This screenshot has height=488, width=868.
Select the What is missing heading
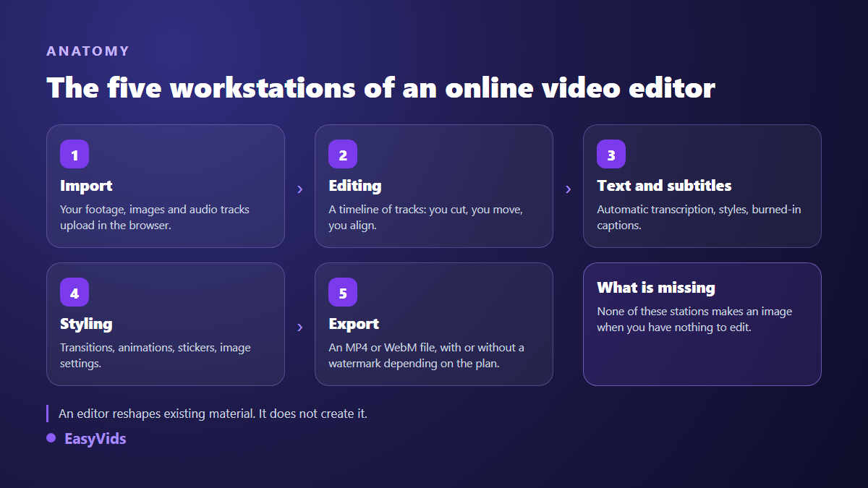tap(656, 288)
